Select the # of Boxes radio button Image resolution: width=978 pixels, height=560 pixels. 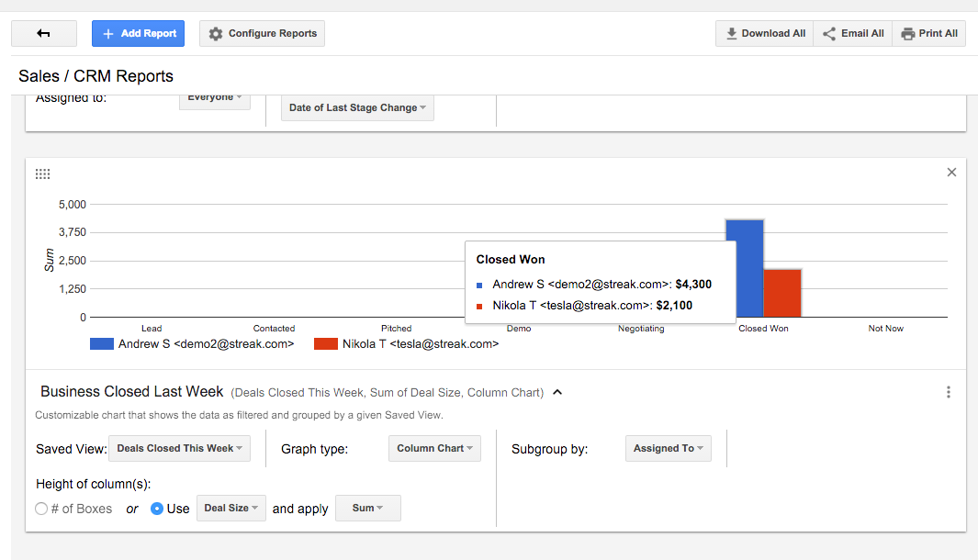pyautogui.click(x=41, y=509)
